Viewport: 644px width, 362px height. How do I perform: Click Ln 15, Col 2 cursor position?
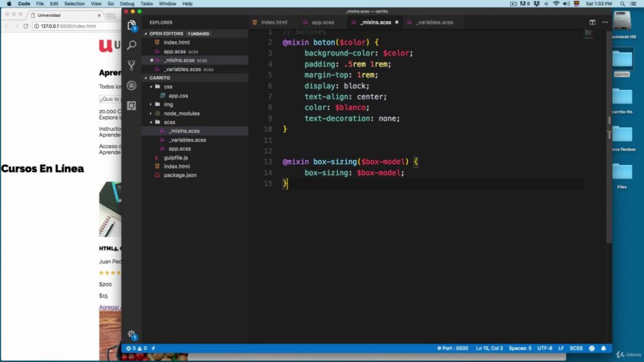(x=489, y=348)
